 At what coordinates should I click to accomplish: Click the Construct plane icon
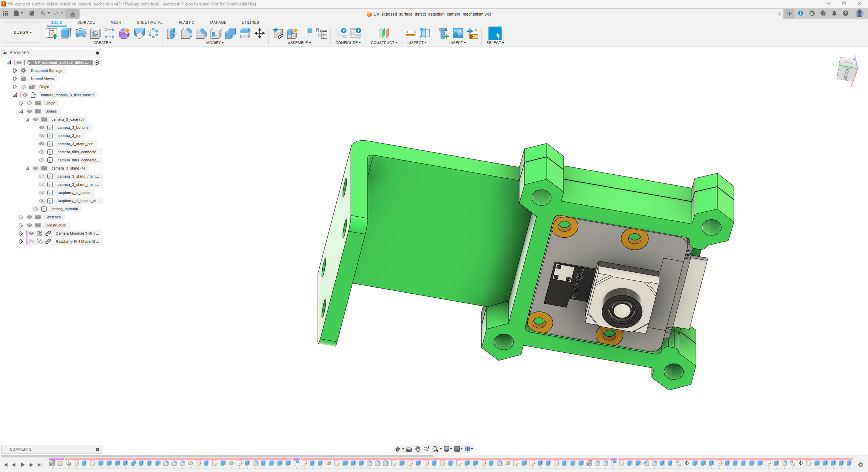click(x=384, y=33)
